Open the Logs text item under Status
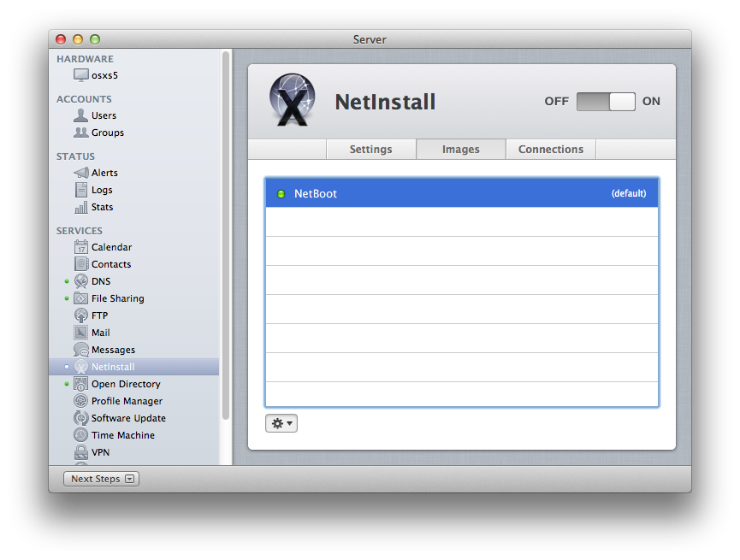Viewport: 740px width, 560px height. (x=102, y=190)
